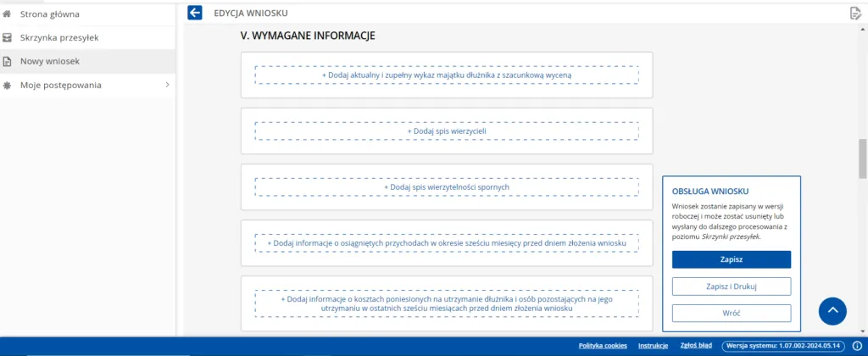
Task: Click the vertical scrollbar thumb
Action: (x=862, y=159)
